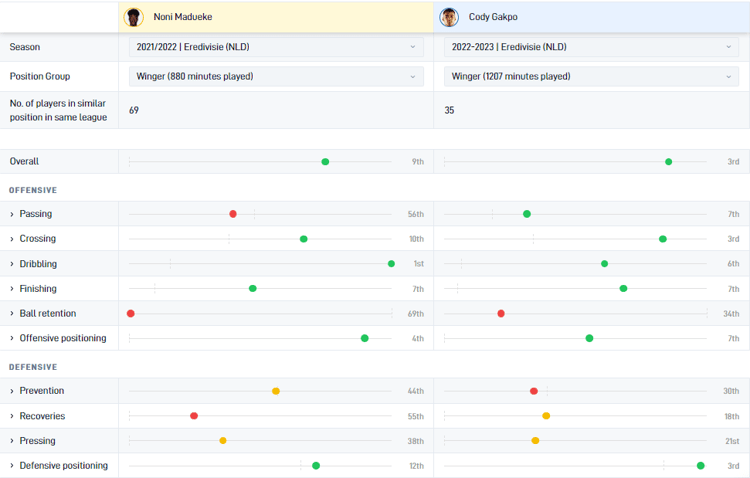Open the Winger (1207 minutes played) dropdown
Viewport: 750px width, 478px height.
tap(591, 77)
